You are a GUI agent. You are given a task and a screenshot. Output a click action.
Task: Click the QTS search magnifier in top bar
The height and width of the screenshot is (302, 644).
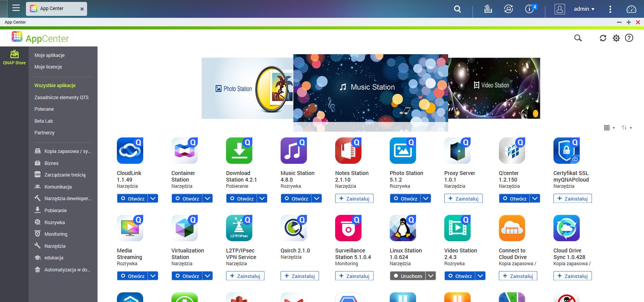(457, 9)
